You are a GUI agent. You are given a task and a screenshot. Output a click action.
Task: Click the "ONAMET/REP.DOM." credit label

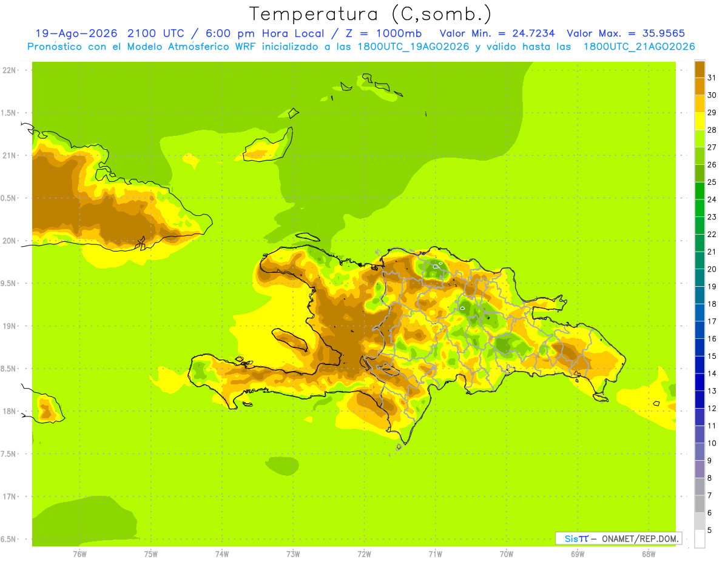641,538
